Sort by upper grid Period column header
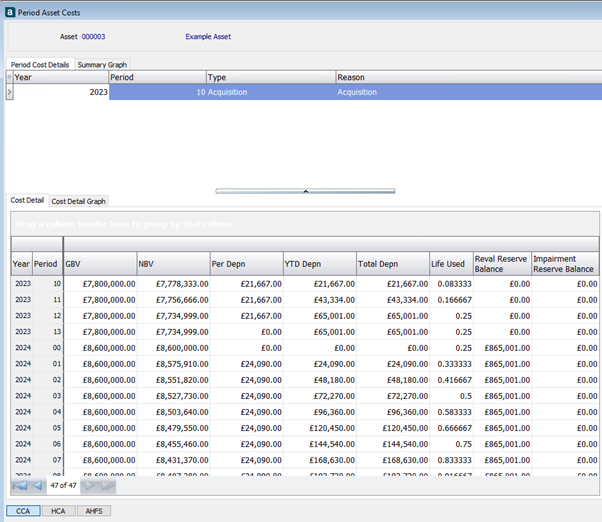The image size is (602, 522). click(x=157, y=77)
